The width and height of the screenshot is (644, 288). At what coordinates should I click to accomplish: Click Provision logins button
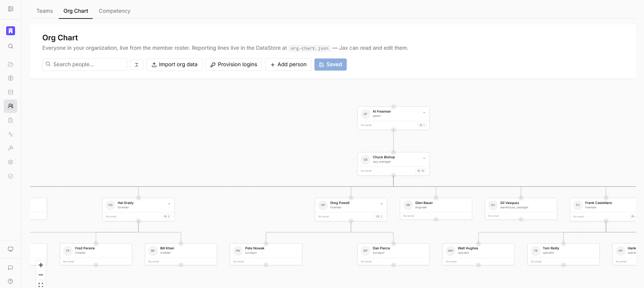233,65
